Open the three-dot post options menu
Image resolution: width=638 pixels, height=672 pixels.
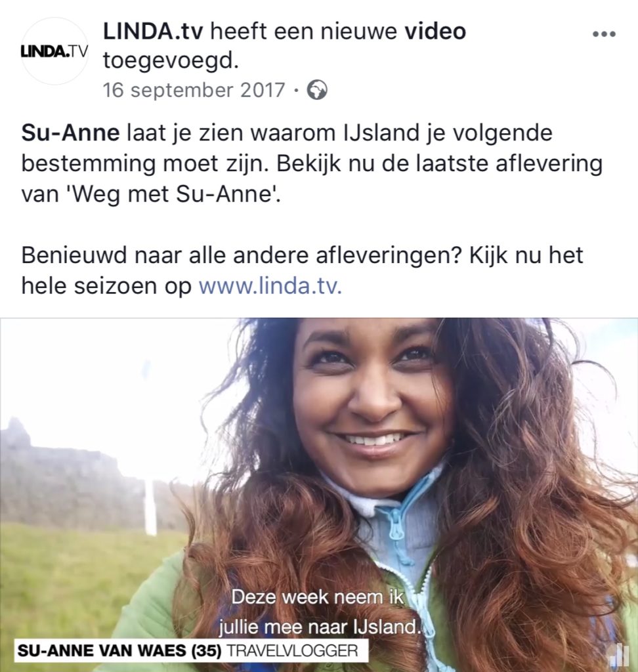click(x=604, y=34)
